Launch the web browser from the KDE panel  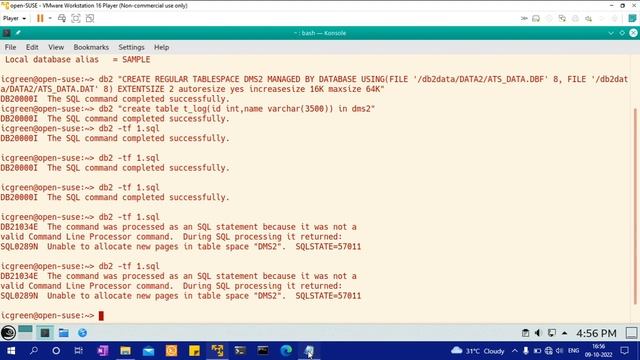pyautogui.click(x=82, y=333)
